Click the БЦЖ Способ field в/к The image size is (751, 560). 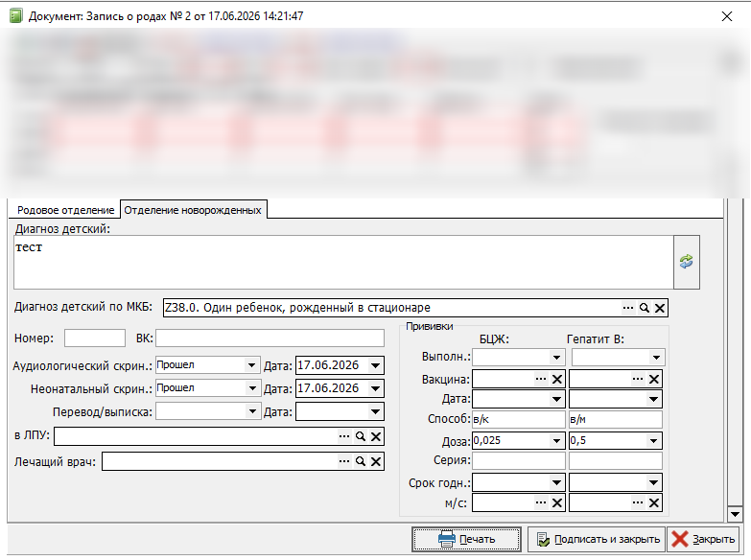click(x=519, y=420)
